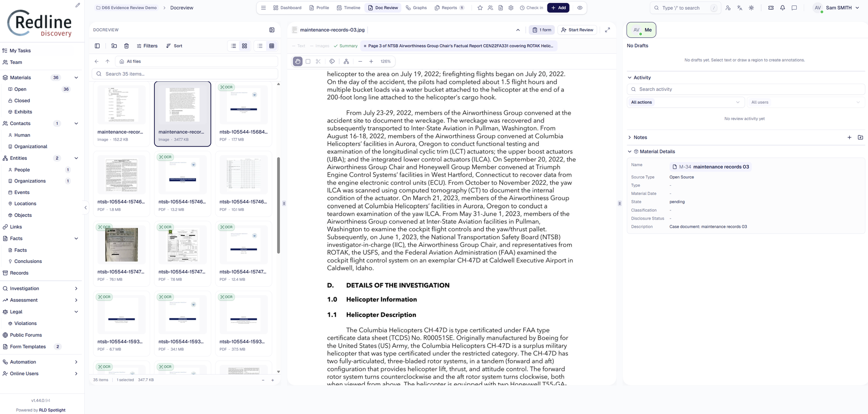Switch file browser to grid view
Screen dimensions: 868x414
(x=245, y=46)
